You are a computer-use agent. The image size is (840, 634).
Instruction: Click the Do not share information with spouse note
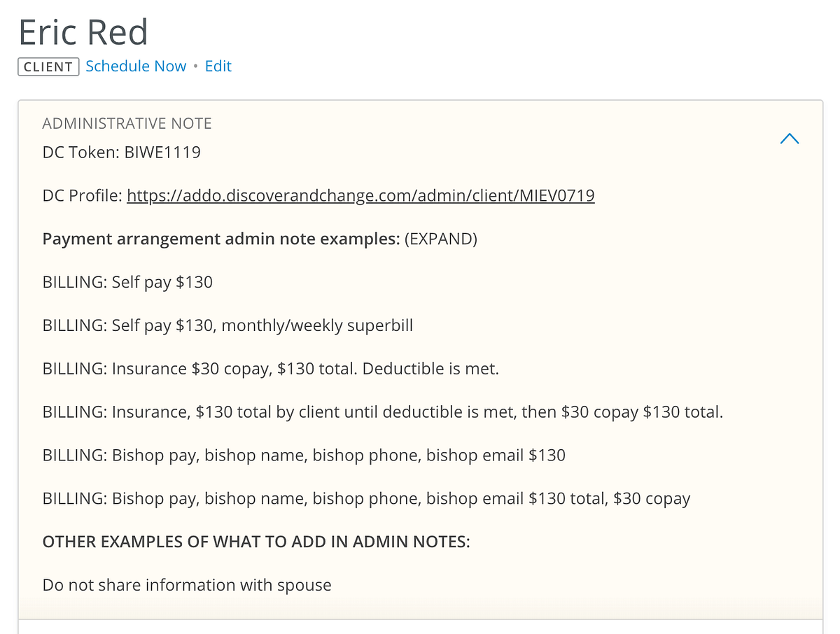coord(187,585)
